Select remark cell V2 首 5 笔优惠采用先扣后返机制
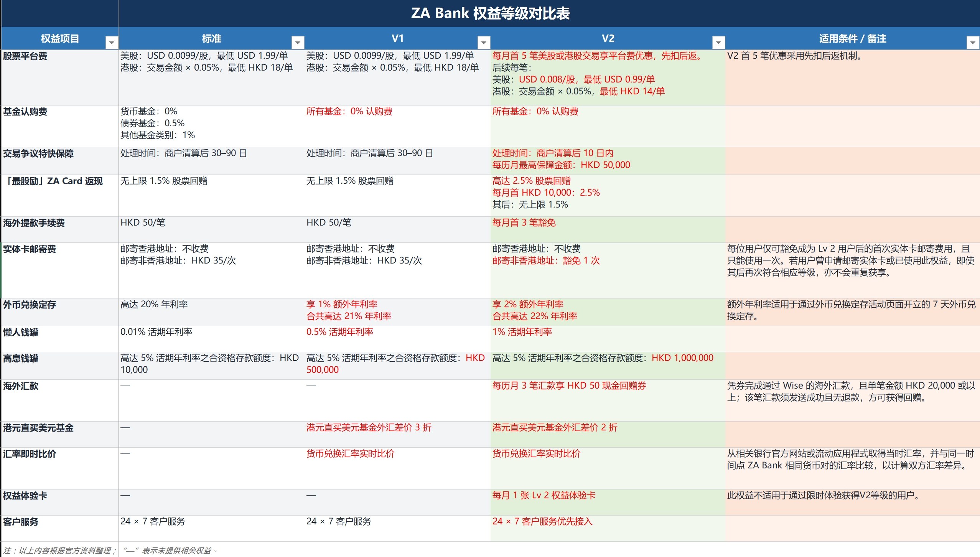Viewport: 980px width, 557px height. pos(852,77)
